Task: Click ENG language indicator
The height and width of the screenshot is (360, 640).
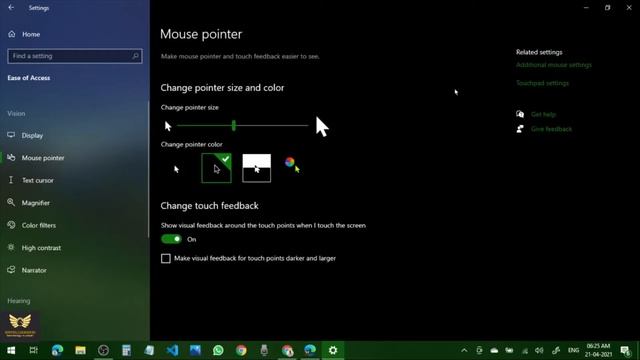Action: pos(573,350)
